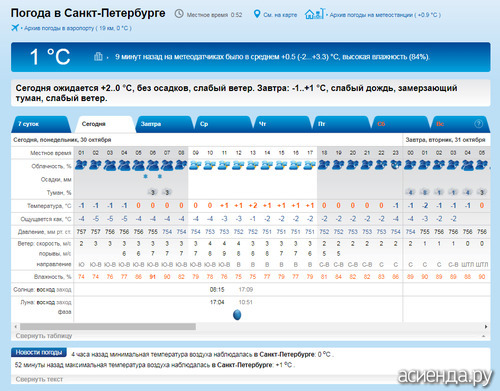
Task: Click the map pin icon
Action: click(x=257, y=14)
